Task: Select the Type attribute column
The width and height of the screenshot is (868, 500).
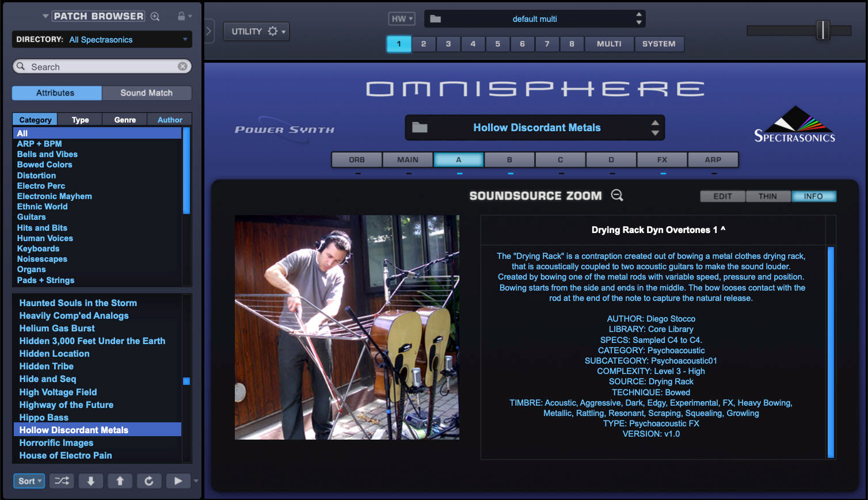Action: point(80,120)
